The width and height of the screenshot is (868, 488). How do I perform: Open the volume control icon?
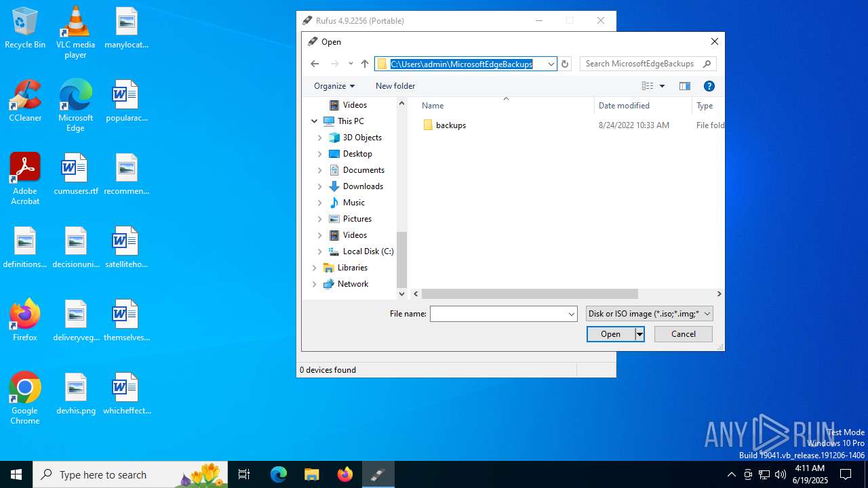(x=781, y=474)
